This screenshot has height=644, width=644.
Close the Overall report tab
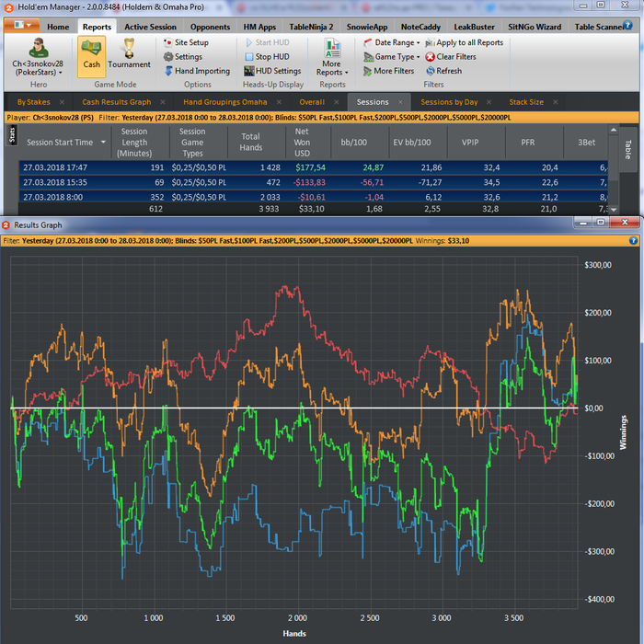click(x=337, y=102)
